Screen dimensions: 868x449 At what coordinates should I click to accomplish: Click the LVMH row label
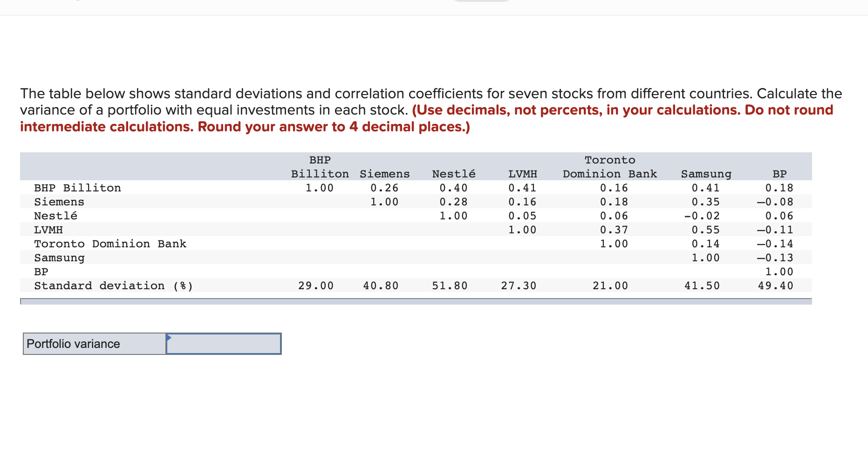click(48, 230)
